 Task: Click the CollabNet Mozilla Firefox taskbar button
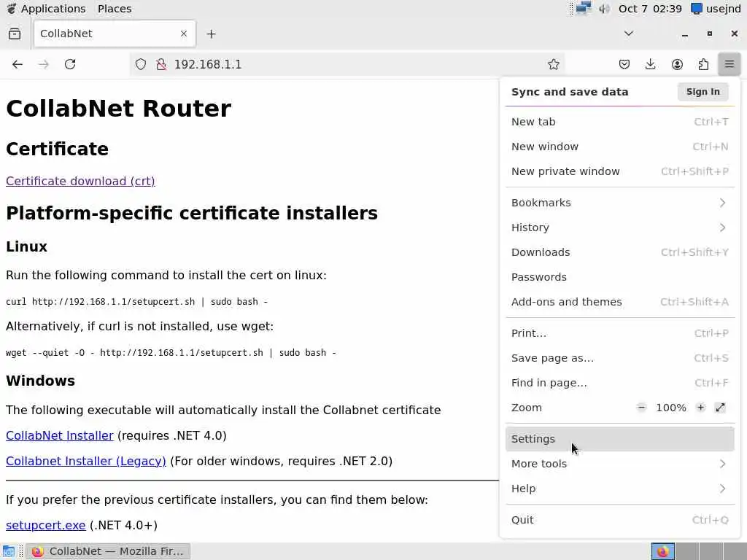pos(108,551)
